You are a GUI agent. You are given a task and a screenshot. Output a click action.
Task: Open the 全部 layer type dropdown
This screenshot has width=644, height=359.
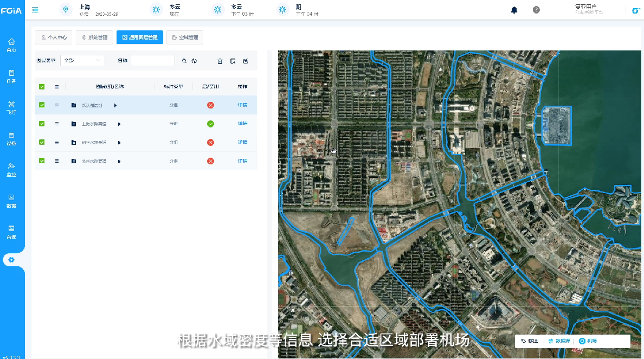click(x=82, y=61)
